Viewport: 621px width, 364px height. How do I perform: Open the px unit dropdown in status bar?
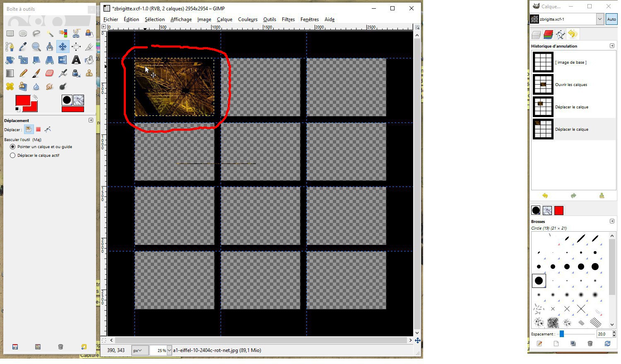pyautogui.click(x=140, y=350)
